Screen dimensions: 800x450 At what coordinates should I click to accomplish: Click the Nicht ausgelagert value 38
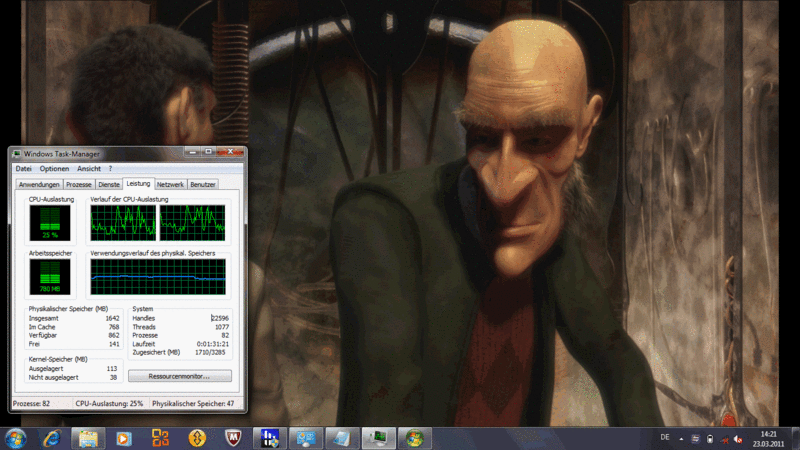click(x=113, y=378)
